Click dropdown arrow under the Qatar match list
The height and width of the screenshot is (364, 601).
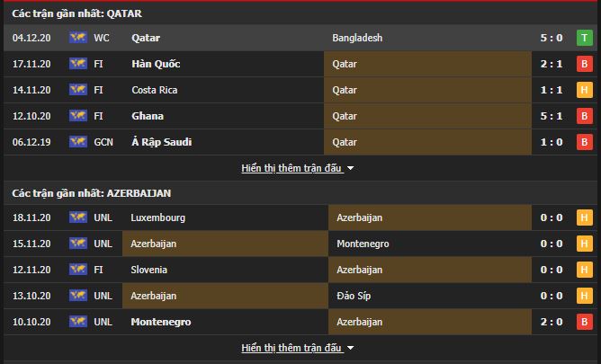[x=350, y=168]
